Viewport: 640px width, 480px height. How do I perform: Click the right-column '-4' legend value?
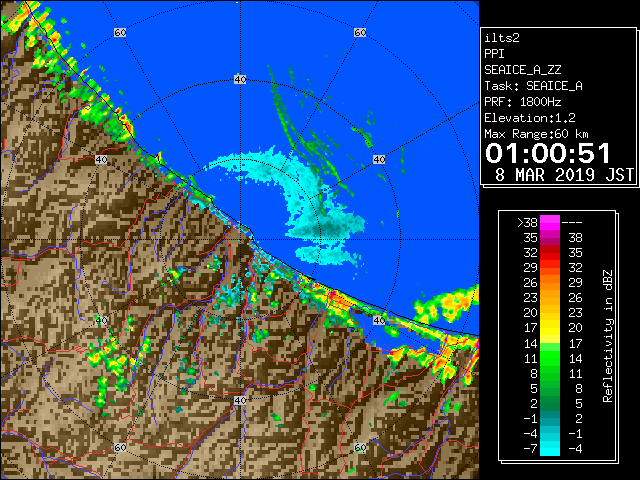click(575, 449)
